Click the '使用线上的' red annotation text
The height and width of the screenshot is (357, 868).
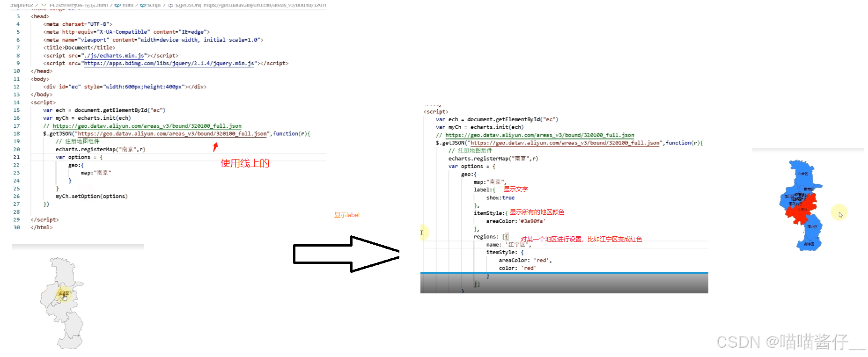[x=245, y=163]
